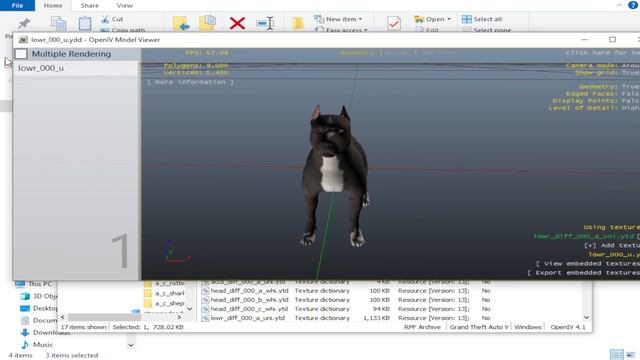Screen dimensions: 640x360
Task: Click lowr_diff_000_a_uni.ytd texture link in viewer
Action: coord(584,236)
